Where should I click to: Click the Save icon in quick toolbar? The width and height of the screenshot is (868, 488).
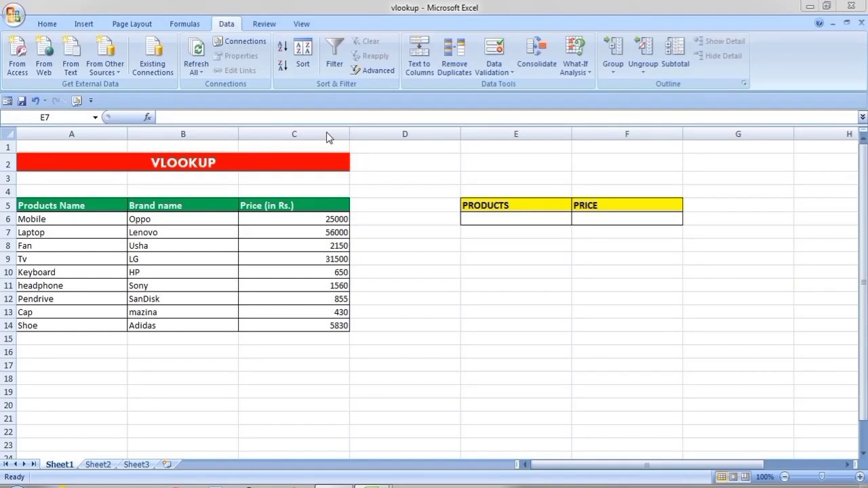[22, 101]
